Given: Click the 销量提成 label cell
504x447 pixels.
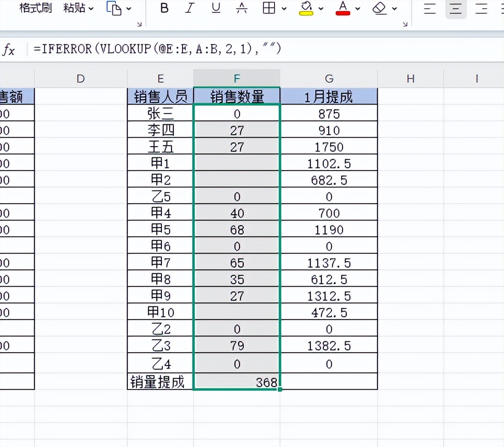Looking at the screenshot, I should 160,382.
